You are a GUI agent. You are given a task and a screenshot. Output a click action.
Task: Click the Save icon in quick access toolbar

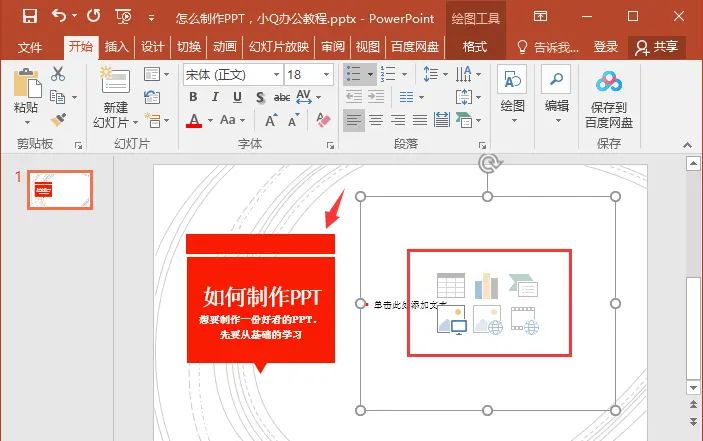pyautogui.click(x=30, y=17)
